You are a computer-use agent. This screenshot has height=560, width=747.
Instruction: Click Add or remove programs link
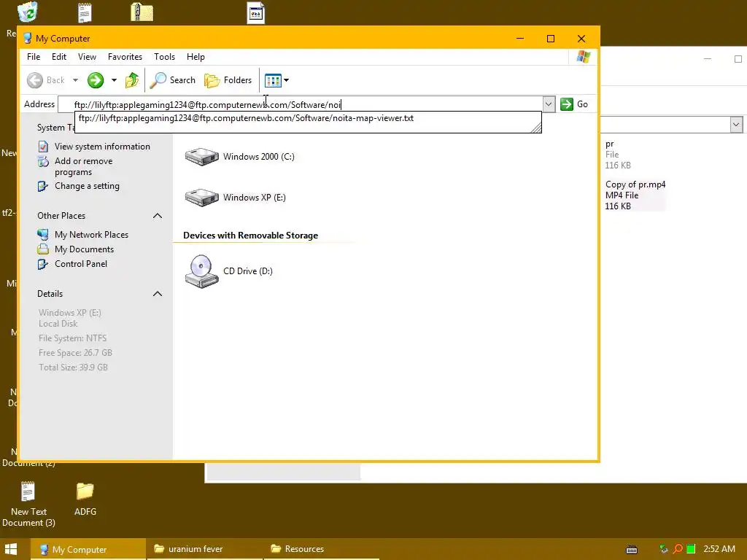tap(84, 167)
